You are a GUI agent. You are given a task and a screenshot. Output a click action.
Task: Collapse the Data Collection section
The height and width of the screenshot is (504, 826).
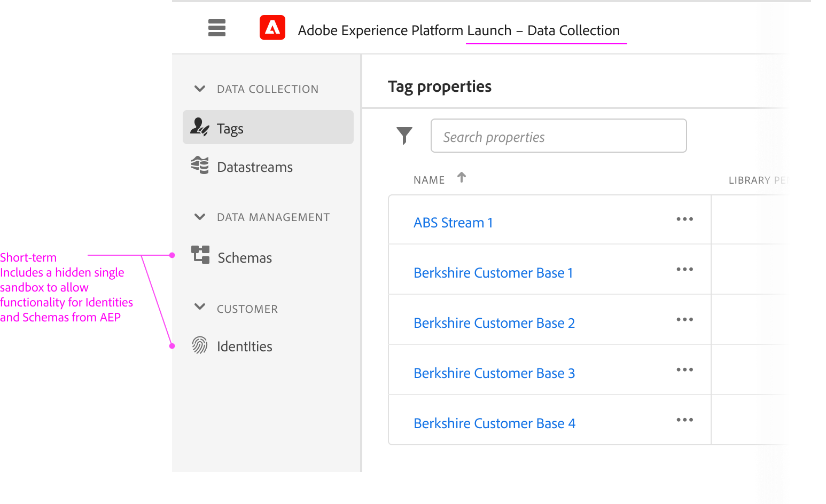(200, 89)
